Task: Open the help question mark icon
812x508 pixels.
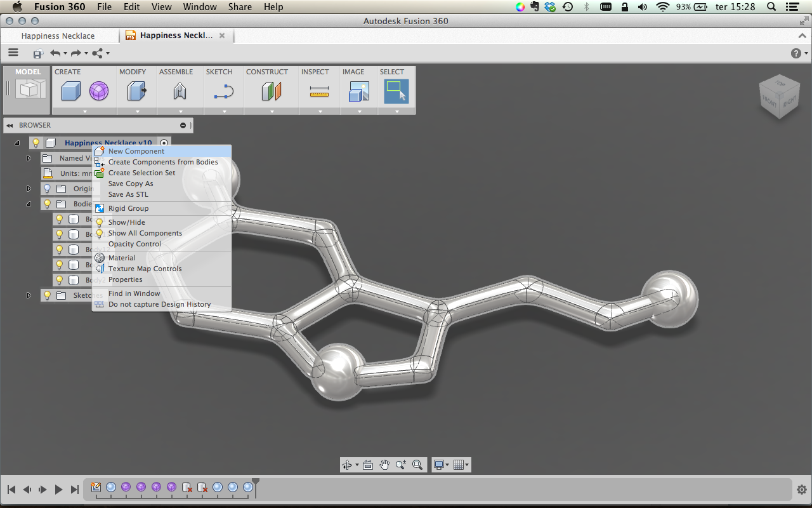Action: pyautogui.click(x=796, y=53)
